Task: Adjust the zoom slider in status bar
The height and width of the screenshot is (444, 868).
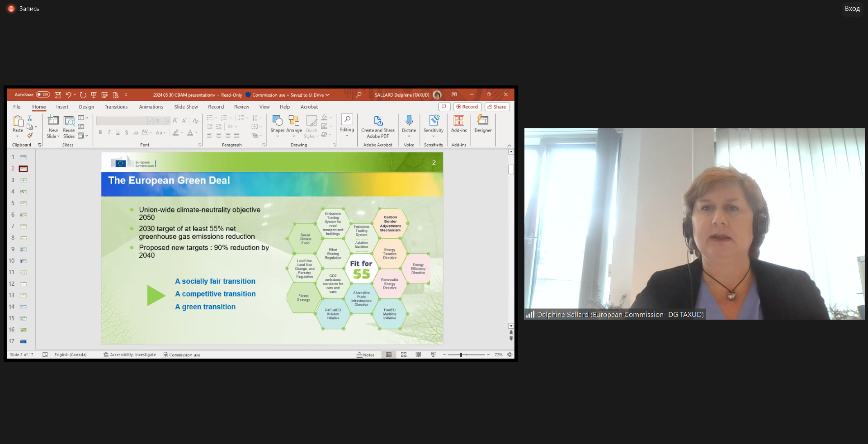Action: point(461,355)
